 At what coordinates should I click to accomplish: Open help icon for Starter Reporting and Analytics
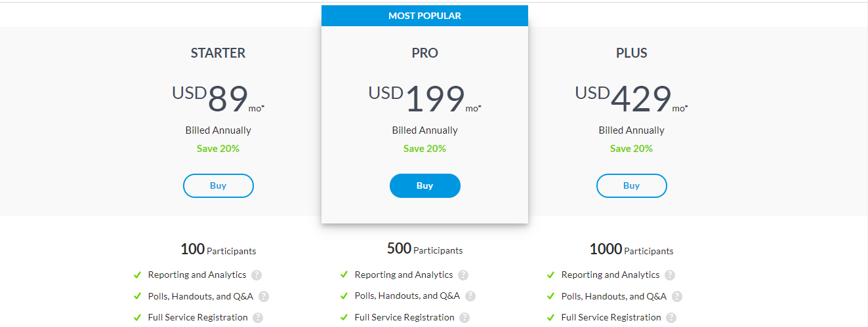[257, 275]
